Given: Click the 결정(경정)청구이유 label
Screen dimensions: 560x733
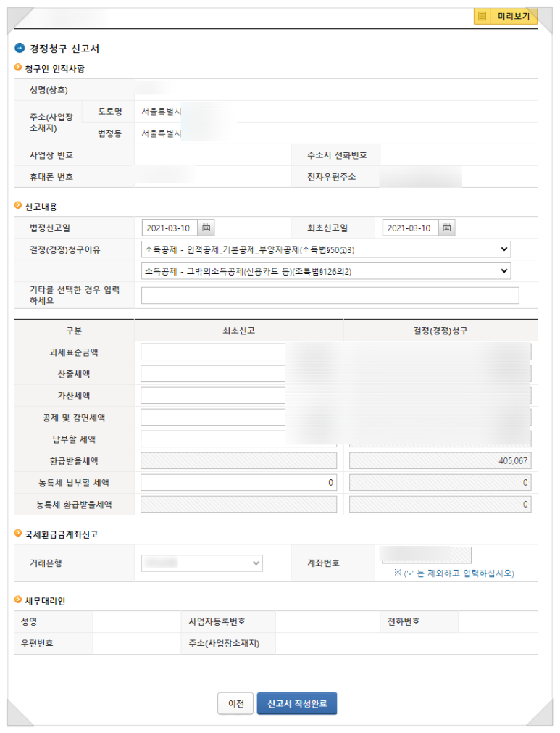Looking at the screenshot, I should pos(65,249).
